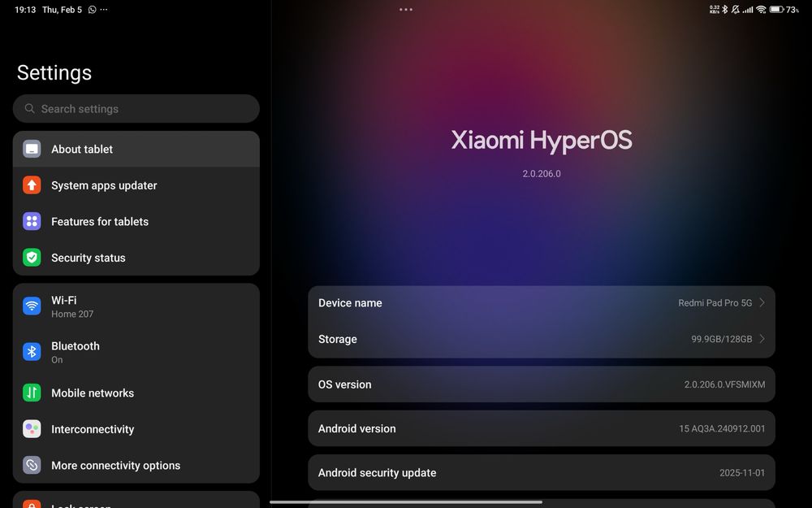The image size is (812, 508).
Task: Tap the More connectivity options icon
Action: coord(32,466)
